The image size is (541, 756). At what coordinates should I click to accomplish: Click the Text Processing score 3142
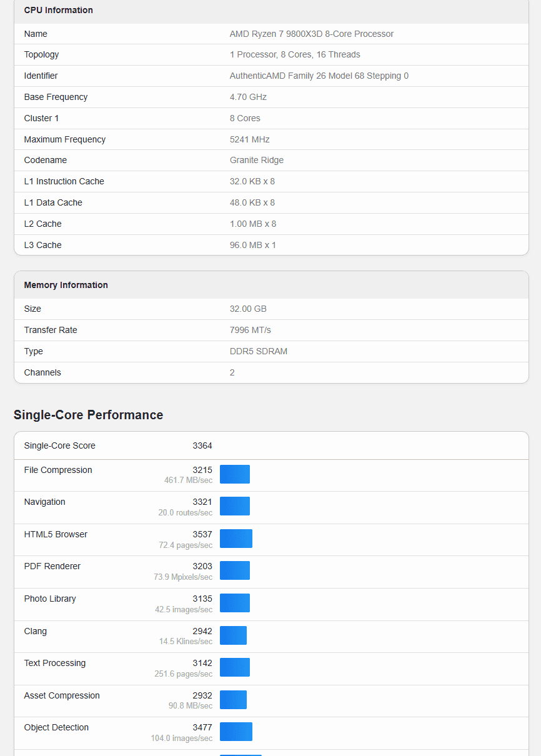coord(202,663)
